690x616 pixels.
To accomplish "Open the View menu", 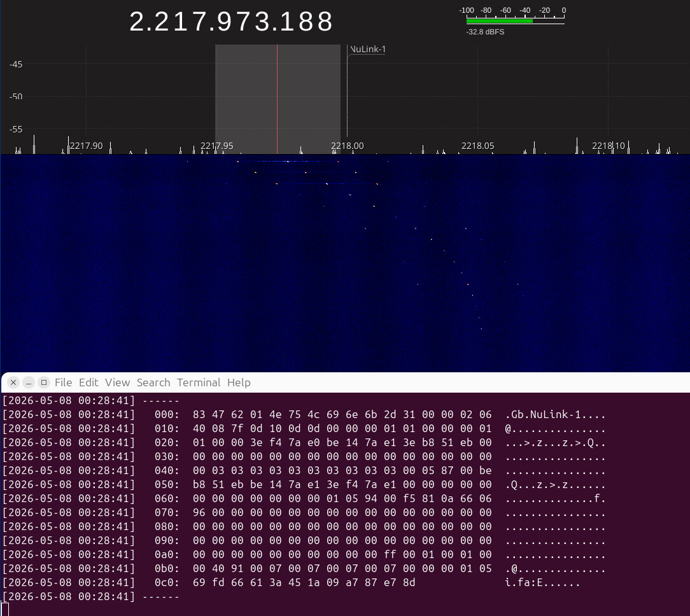I will [x=118, y=382].
